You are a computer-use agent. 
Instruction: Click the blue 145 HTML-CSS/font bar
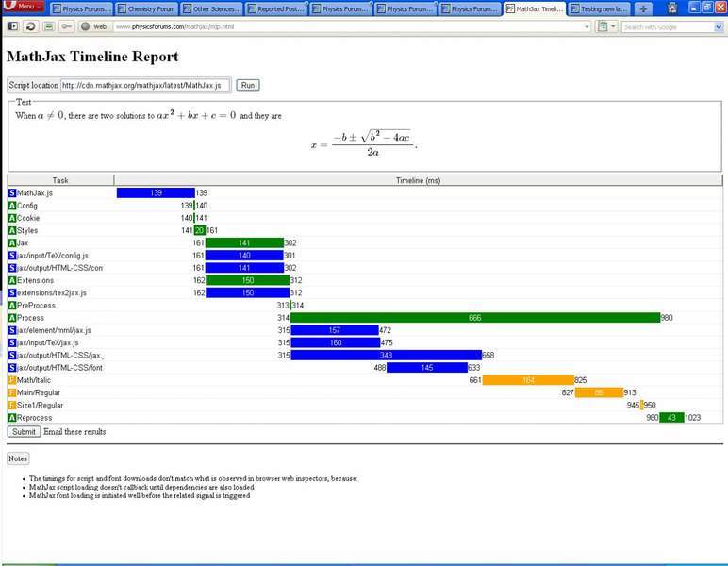(427, 368)
